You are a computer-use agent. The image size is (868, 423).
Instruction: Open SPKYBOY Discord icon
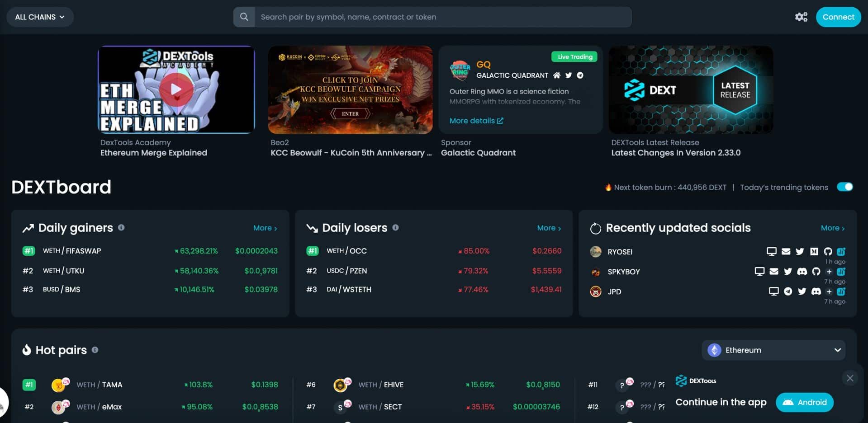tap(802, 271)
